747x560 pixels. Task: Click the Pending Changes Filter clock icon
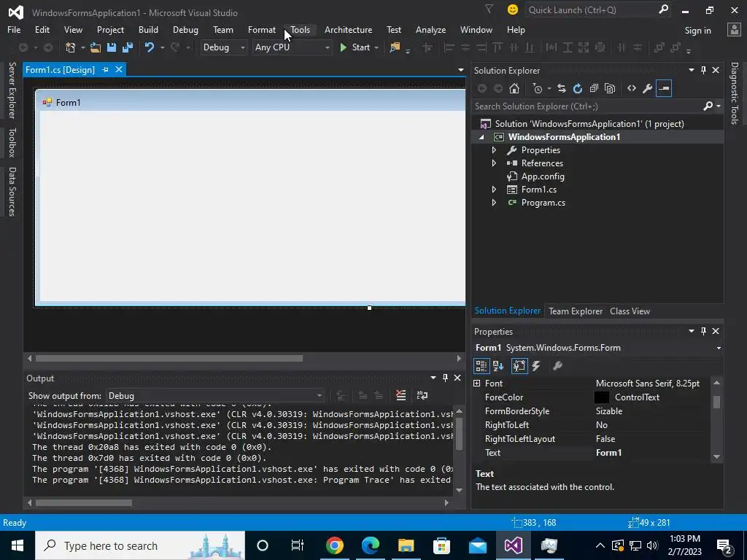538,88
